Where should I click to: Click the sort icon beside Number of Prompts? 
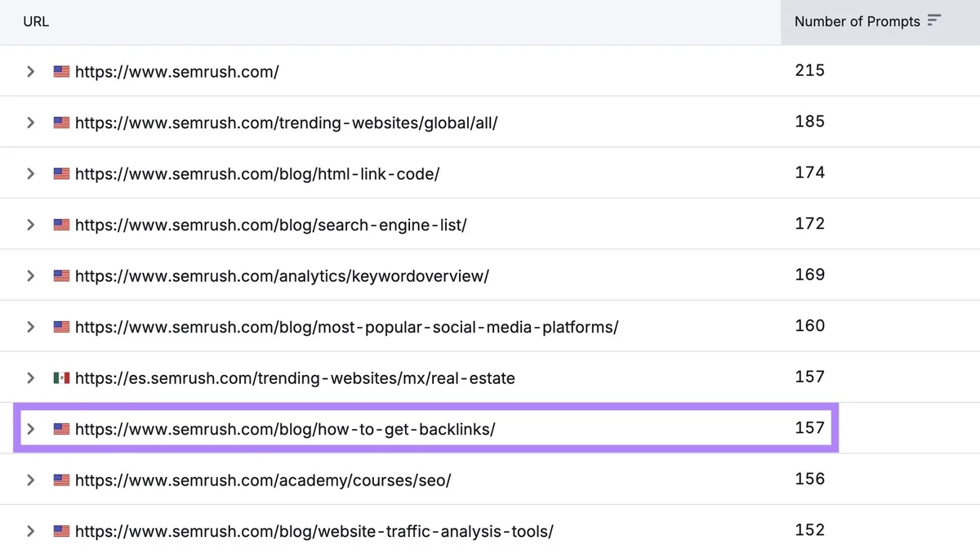point(934,20)
